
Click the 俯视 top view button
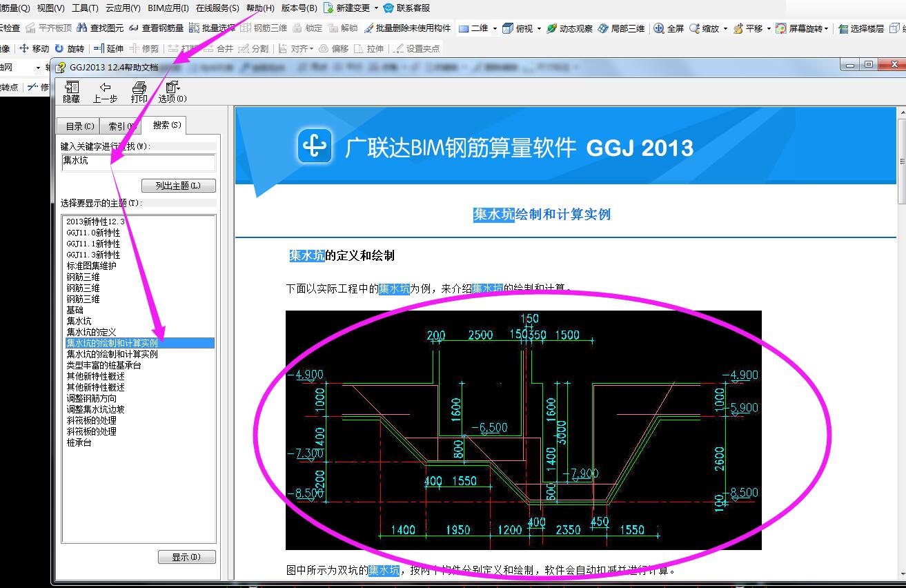click(518, 28)
